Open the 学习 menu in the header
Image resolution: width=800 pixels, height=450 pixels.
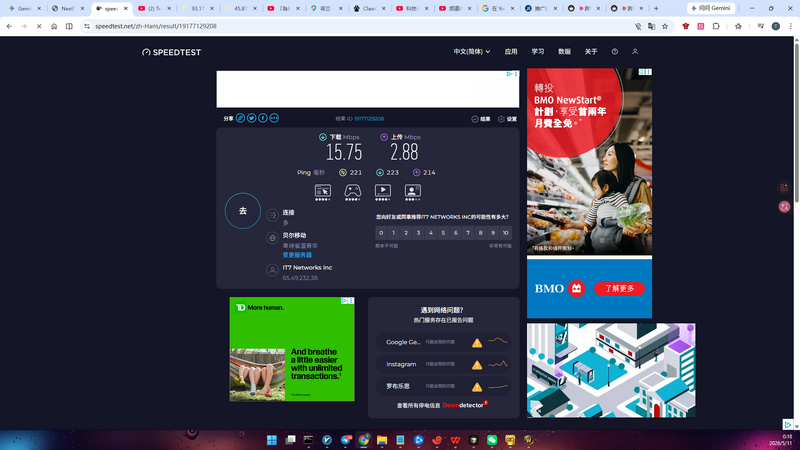pos(538,52)
